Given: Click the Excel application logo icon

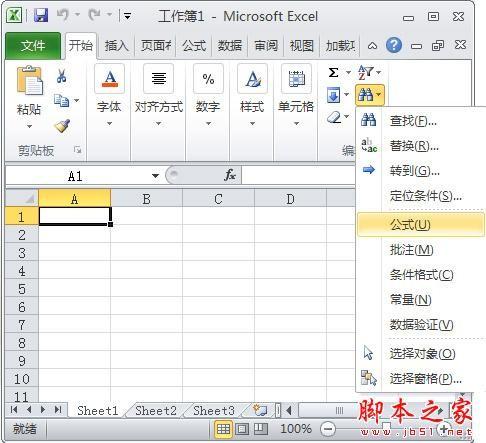Looking at the screenshot, I should coord(14,16).
